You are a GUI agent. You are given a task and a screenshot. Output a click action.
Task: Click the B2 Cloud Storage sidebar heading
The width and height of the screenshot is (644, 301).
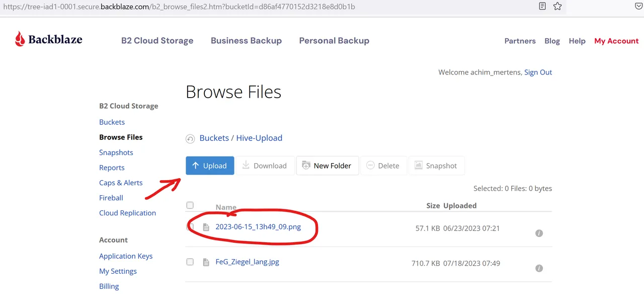[x=128, y=106]
